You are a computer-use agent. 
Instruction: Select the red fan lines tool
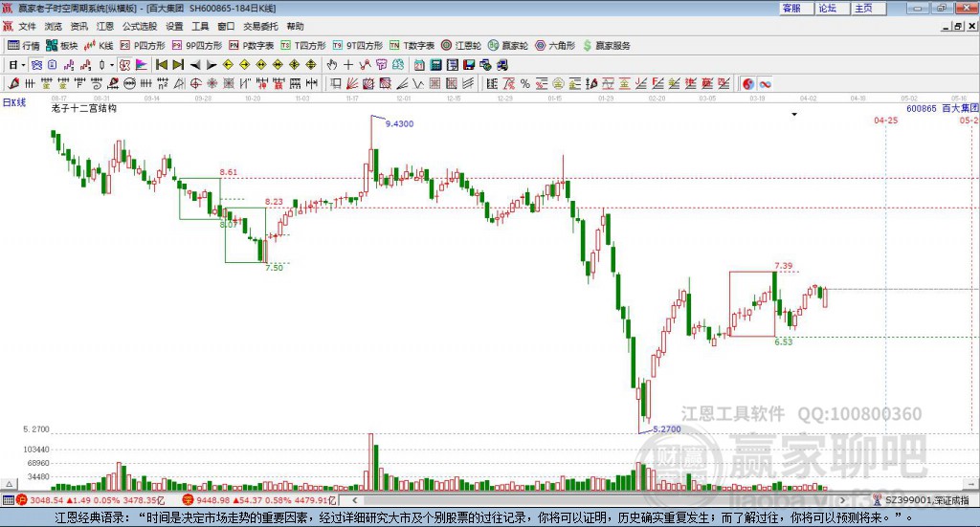[352, 83]
